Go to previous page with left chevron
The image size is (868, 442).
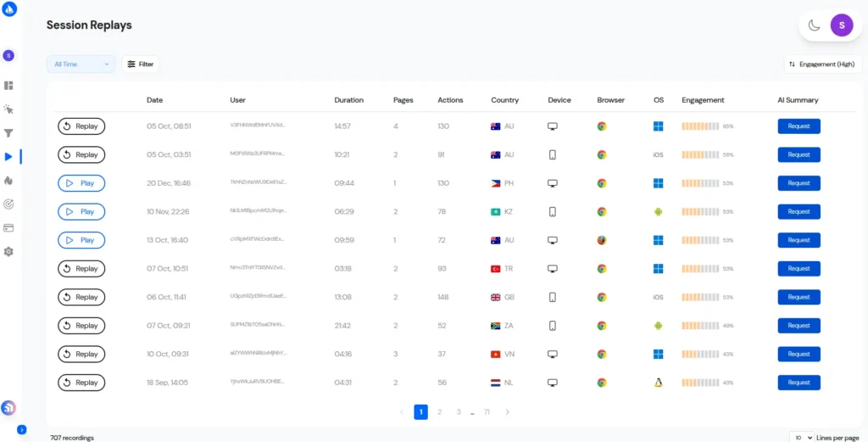402,412
